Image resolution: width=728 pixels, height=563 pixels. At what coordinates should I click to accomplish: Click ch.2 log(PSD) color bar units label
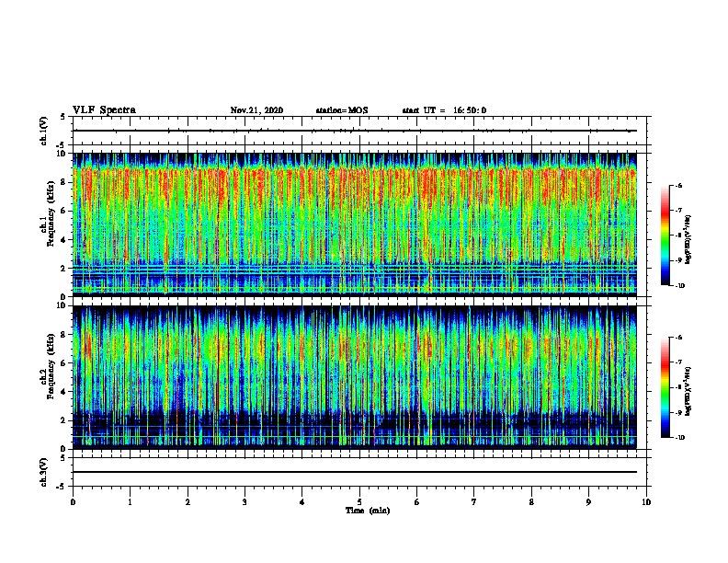[688, 391]
